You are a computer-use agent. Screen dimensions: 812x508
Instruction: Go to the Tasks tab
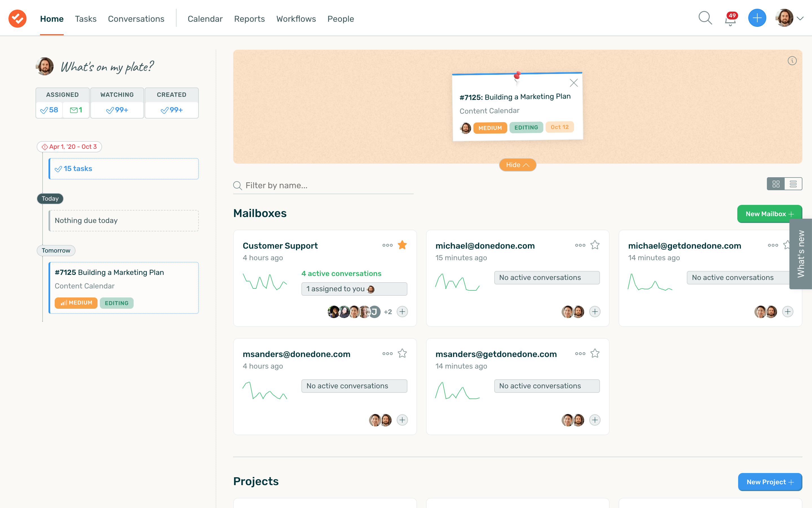click(85, 19)
